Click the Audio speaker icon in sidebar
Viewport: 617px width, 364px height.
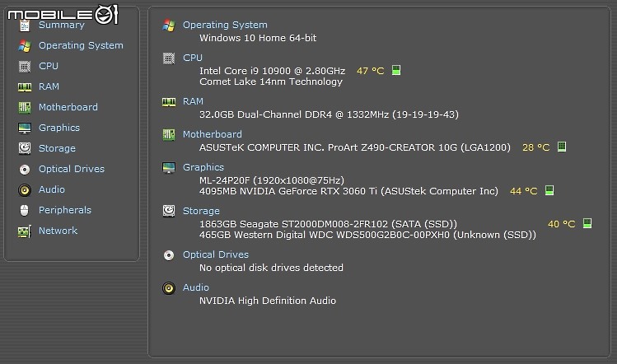click(25, 190)
